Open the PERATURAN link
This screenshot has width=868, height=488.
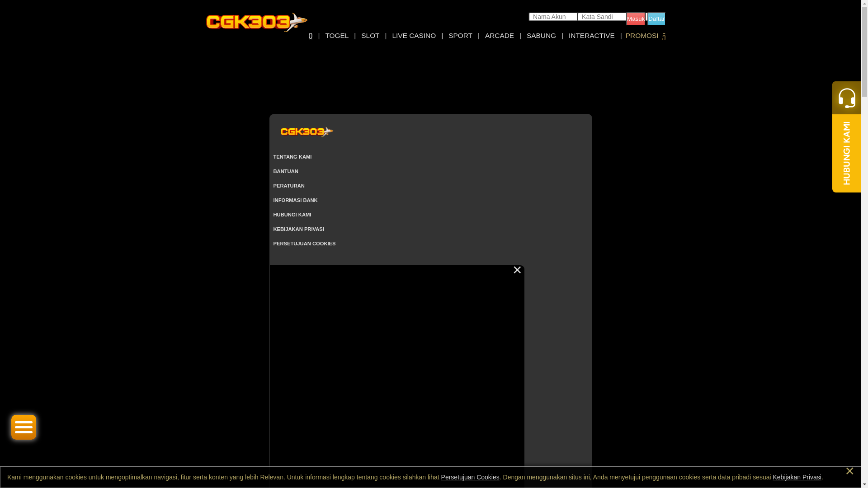(289, 186)
